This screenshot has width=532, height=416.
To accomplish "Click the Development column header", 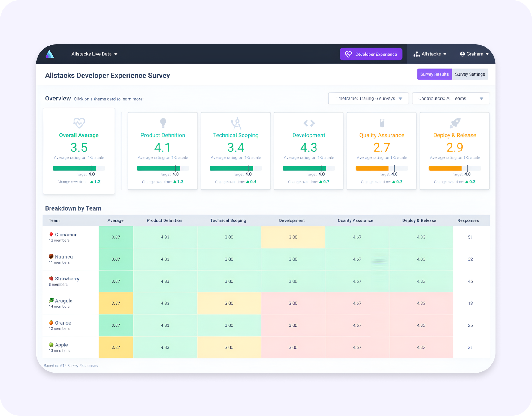I will (x=292, y=220).
